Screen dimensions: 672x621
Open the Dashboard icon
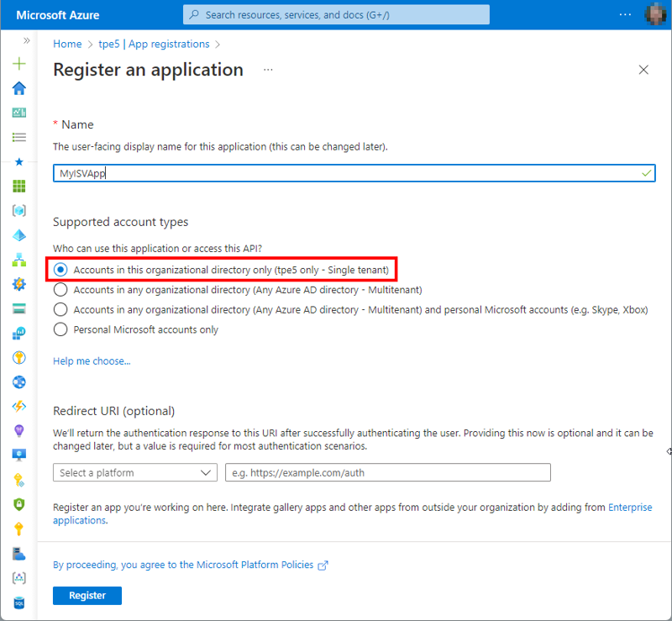coord(18,113)
